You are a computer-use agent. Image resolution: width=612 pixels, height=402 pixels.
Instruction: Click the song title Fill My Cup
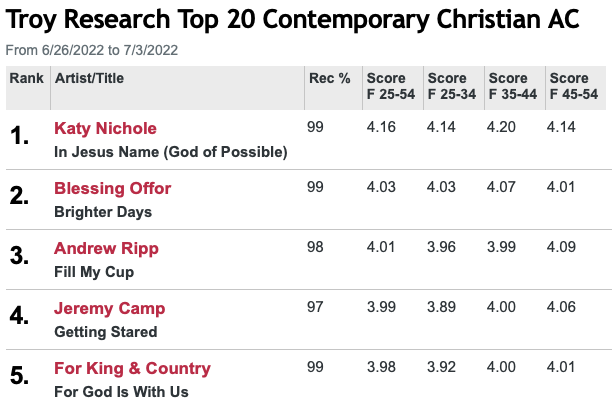(x=93, y=272)
